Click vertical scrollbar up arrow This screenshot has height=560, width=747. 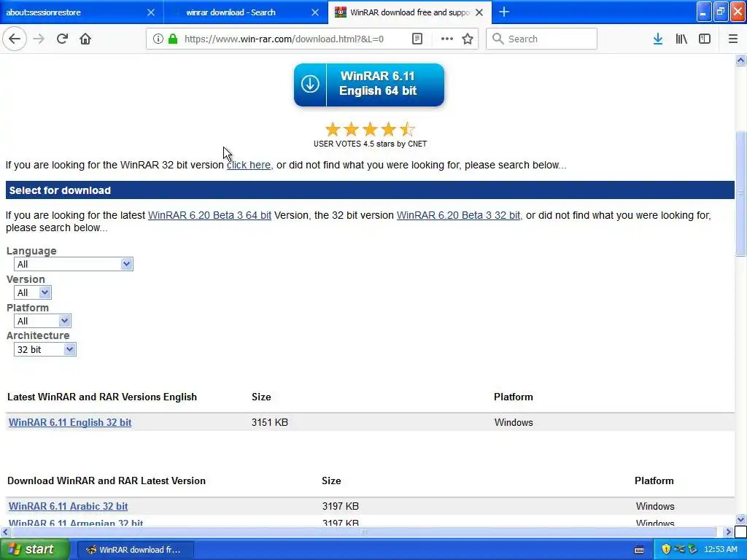(x=740, y=60)
